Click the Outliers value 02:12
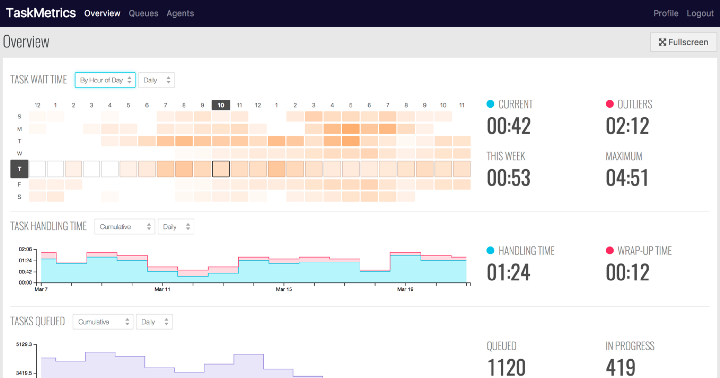The width and height of the screenshot is (720, 378). click(x=628, y=126)
